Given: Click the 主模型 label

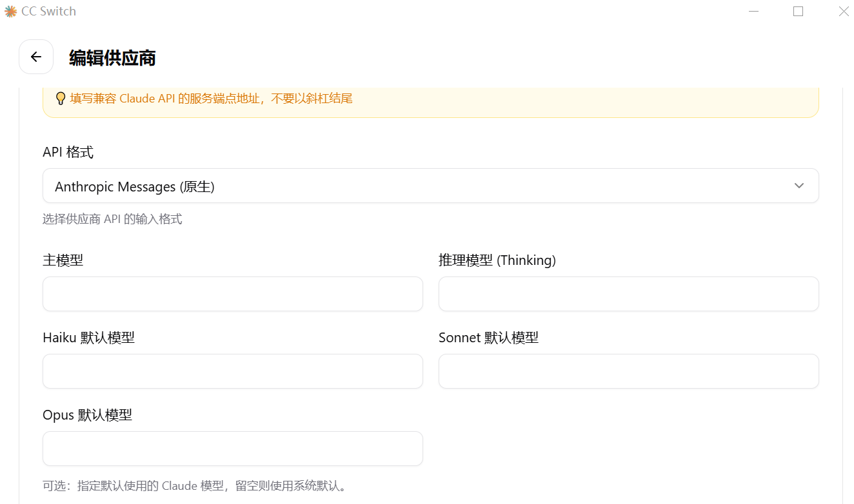Looking at the screenshot, I should 63,260.
